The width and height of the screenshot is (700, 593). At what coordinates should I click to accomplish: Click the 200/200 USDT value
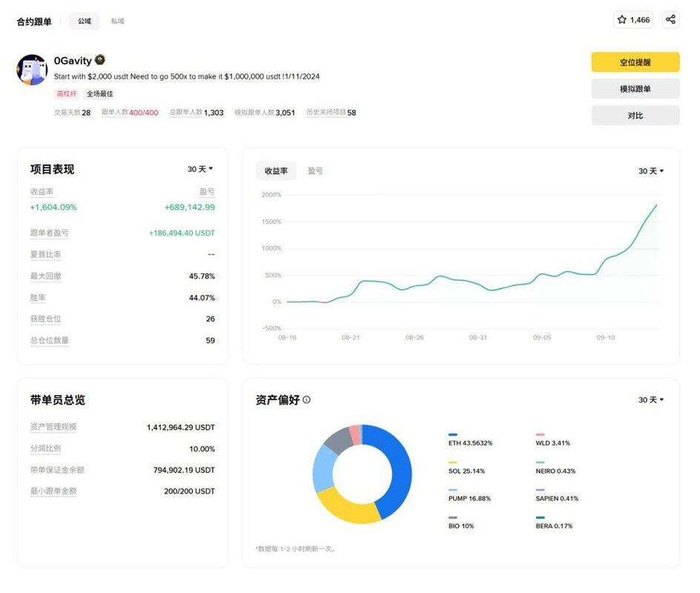[x=189, y=491]
